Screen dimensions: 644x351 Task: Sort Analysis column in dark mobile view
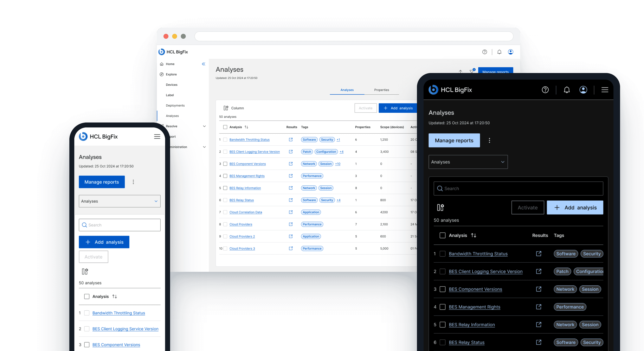[474, 235]
